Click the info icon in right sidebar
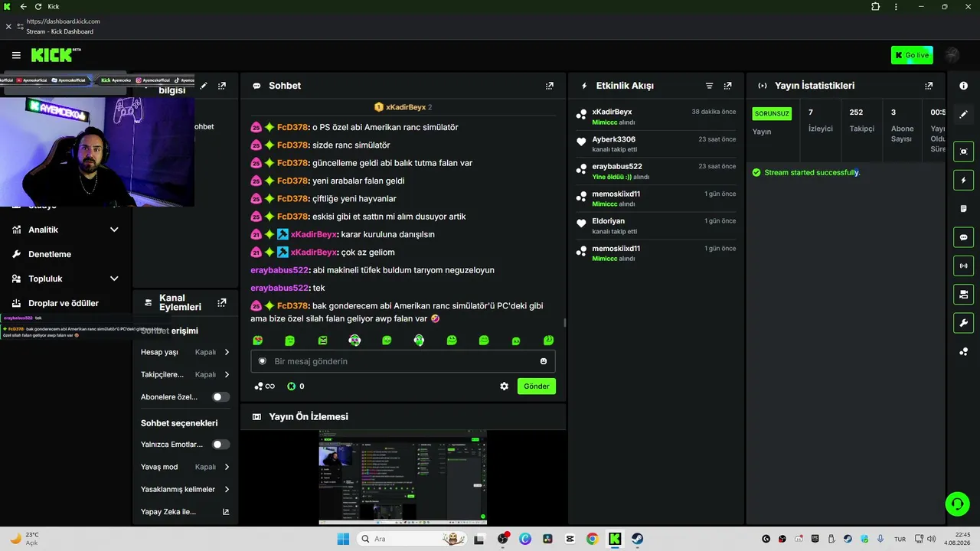980x551 pixels. pyautogui.click(x=963, y=86)
